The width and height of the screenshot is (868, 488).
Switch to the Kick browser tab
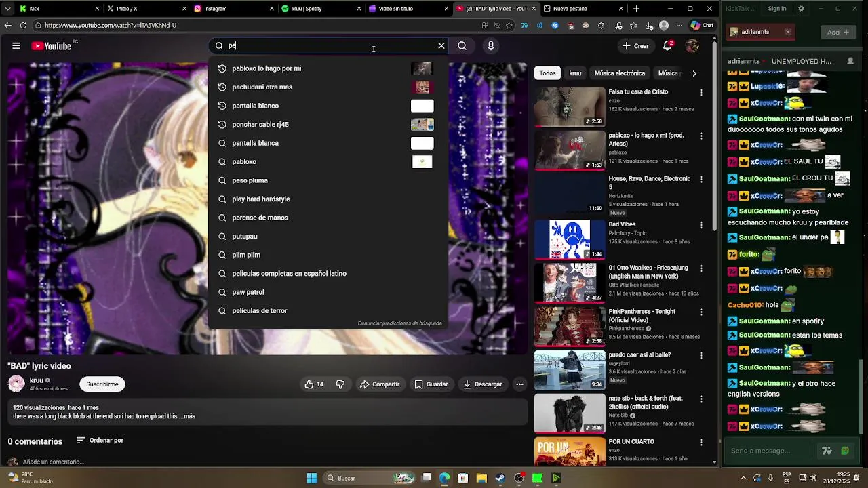pos(58,9)
